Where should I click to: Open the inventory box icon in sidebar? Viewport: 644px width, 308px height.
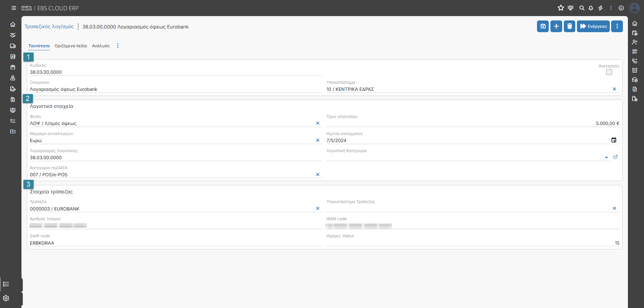(x=13, y=67)
